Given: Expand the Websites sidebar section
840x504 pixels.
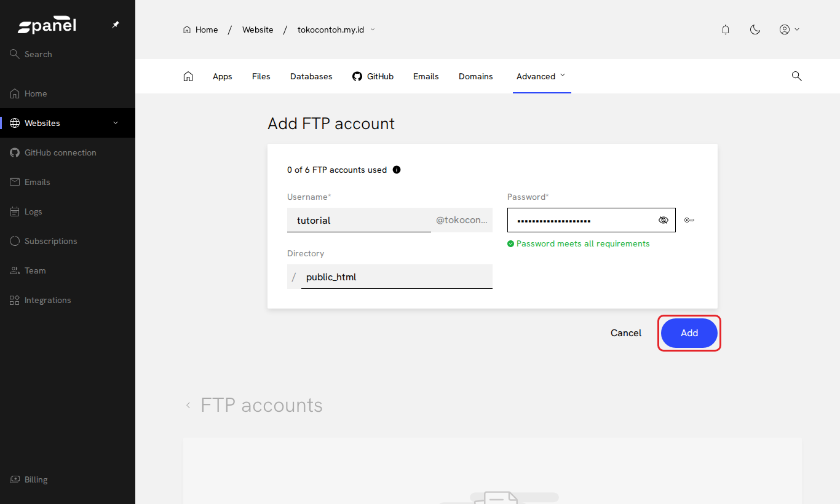Looking at the screenshot, I should [x=68, y=123].
